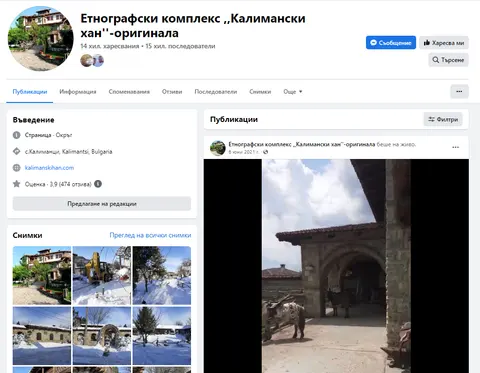Screen dimensions: 480x373
Task: Open the page profile picture
Action: tap(40, 38)
